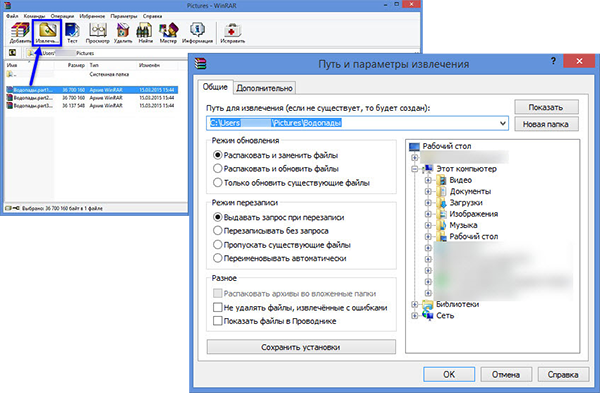Expand the Музыка tree node
Screen dimensions: 600x393
click(428, 225)
